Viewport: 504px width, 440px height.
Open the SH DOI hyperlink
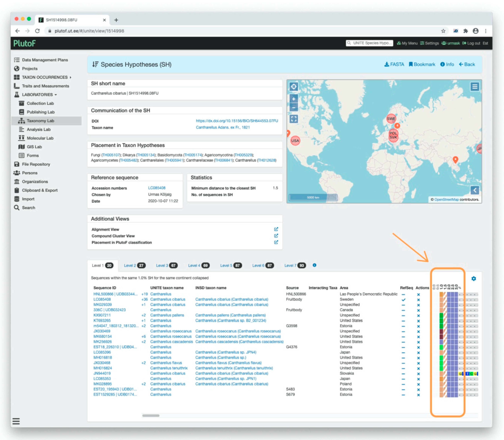(237, 121)
